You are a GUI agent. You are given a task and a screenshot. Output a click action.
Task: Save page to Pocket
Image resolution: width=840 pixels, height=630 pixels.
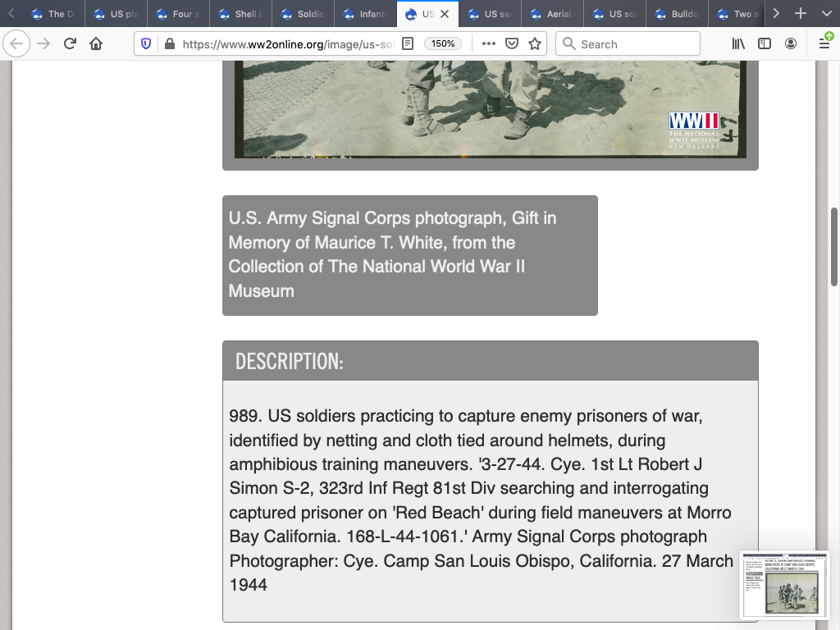point(512,44)
